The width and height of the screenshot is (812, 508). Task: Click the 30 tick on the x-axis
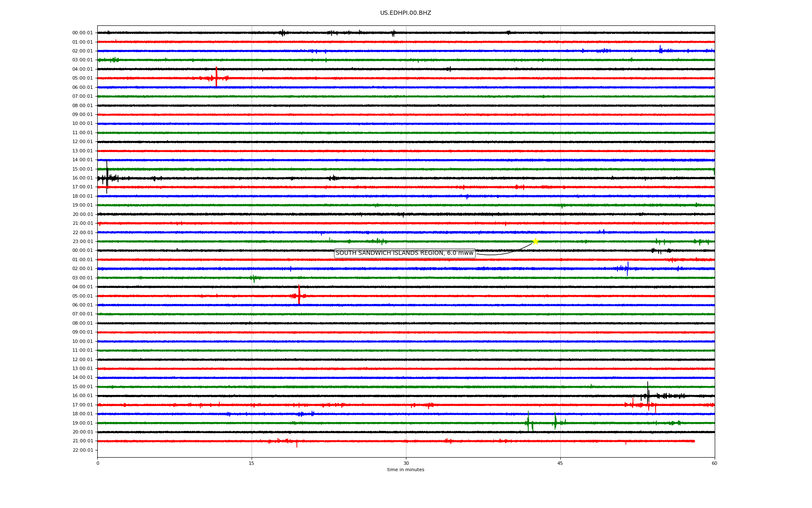(406, 463)
